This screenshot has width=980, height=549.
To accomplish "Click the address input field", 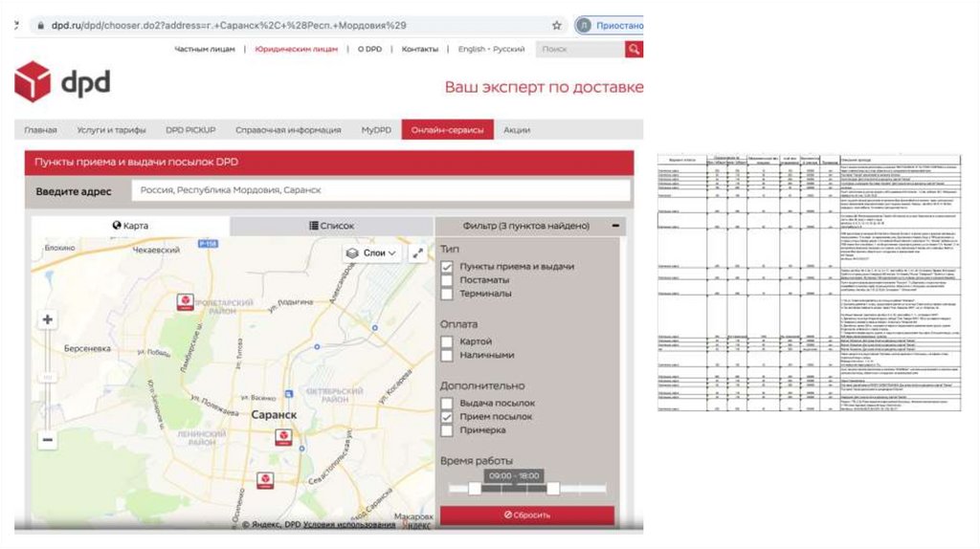I will [x=380, y=190].
